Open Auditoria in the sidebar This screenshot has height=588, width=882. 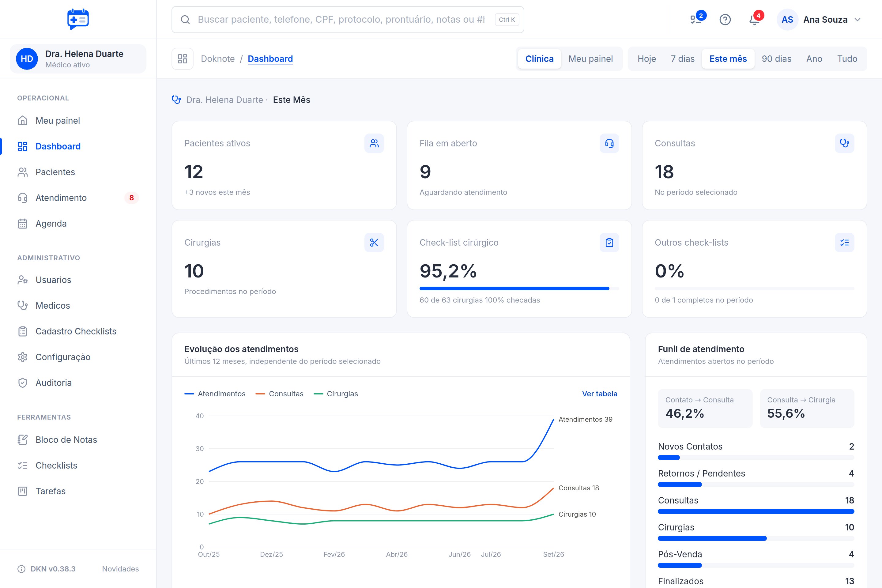[x=78, y=383]
